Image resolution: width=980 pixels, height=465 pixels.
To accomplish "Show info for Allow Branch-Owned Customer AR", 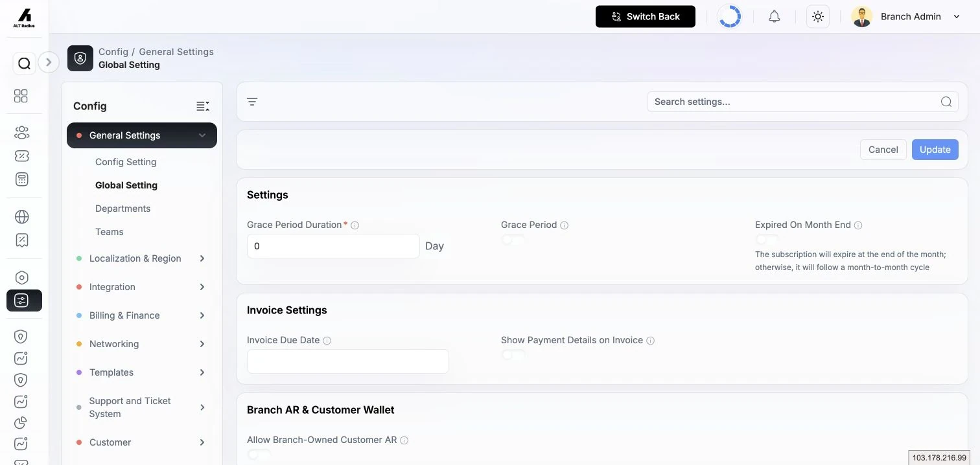I will (404, 440).
